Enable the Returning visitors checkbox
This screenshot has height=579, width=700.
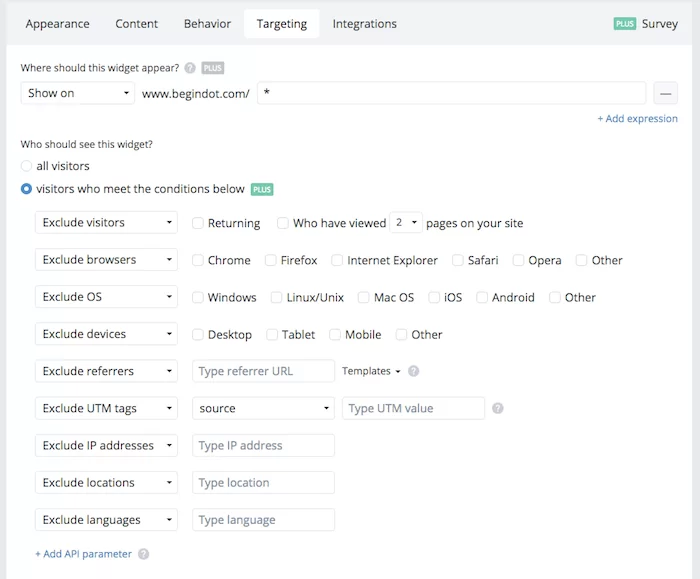pos(198,223)
